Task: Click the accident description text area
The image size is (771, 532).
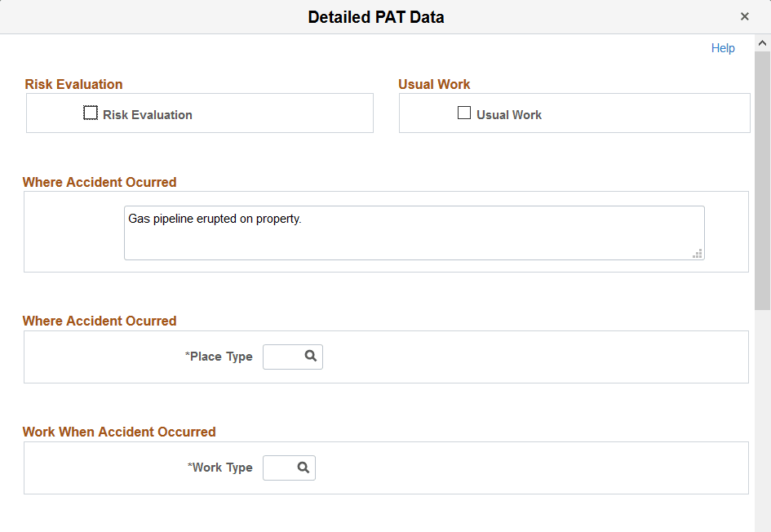Action: tap(414, 232)
